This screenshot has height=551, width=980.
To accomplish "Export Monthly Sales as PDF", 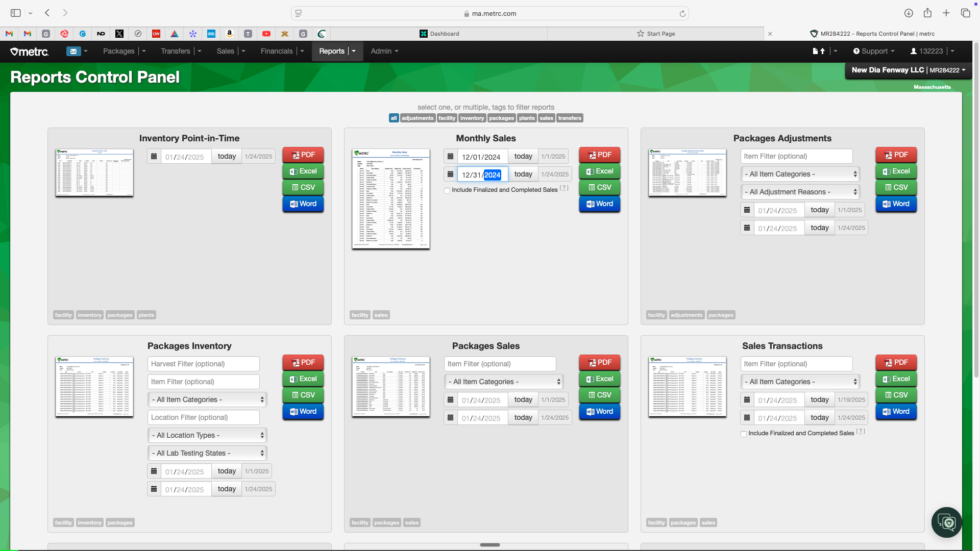I will click(x=600, y=155).
